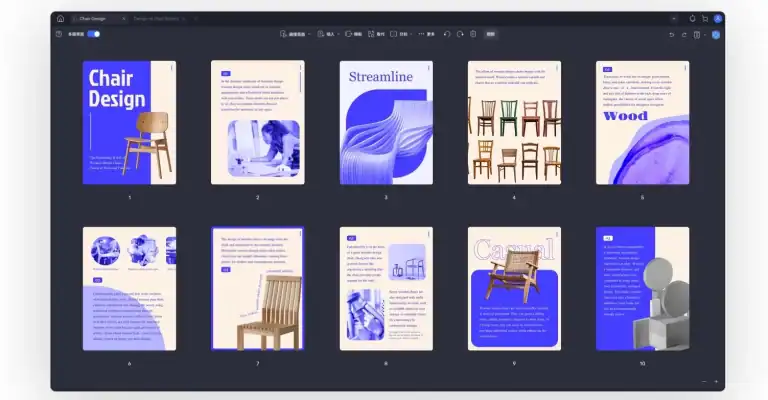
Task: Click the redo arrow at top right
Action: 684,34
